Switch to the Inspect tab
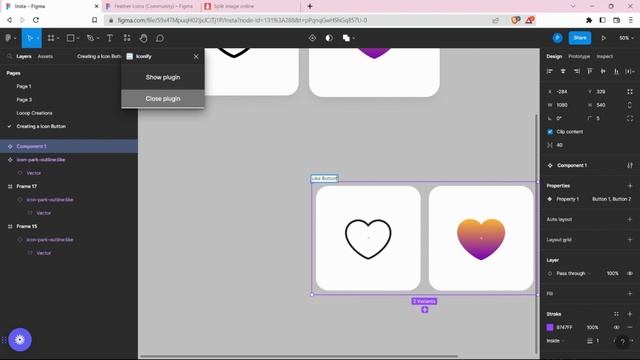 (604, 56)
